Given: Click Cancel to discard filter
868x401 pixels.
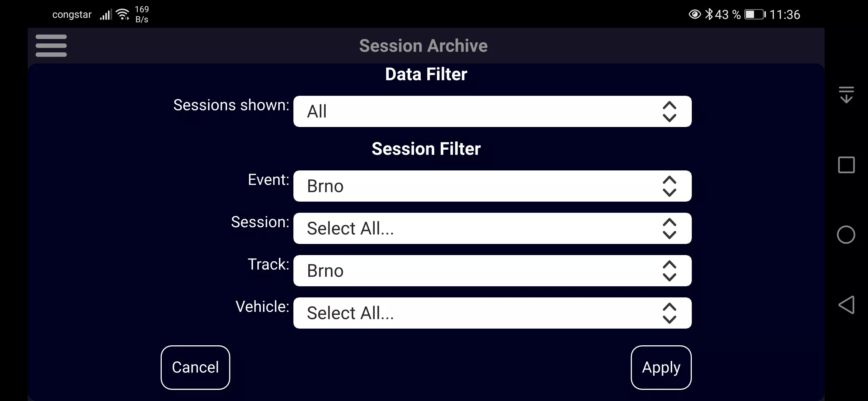Looking at the screenshot, I should coord(195,367).
